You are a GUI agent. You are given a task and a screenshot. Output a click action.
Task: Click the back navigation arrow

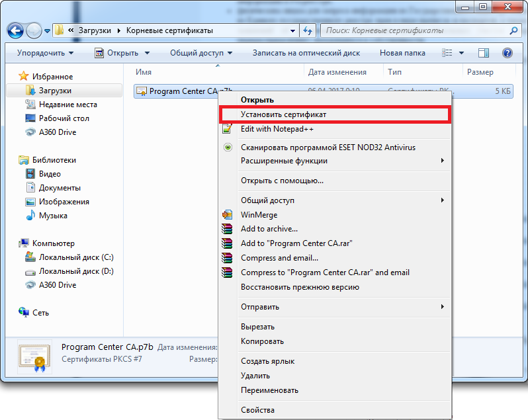[16, 30]
